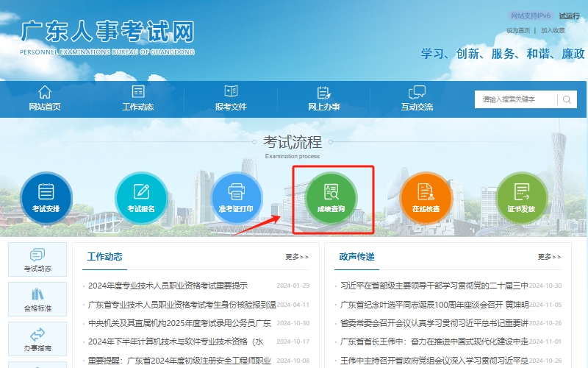Click the 加入收藏 link

click(x=553, y=30)
